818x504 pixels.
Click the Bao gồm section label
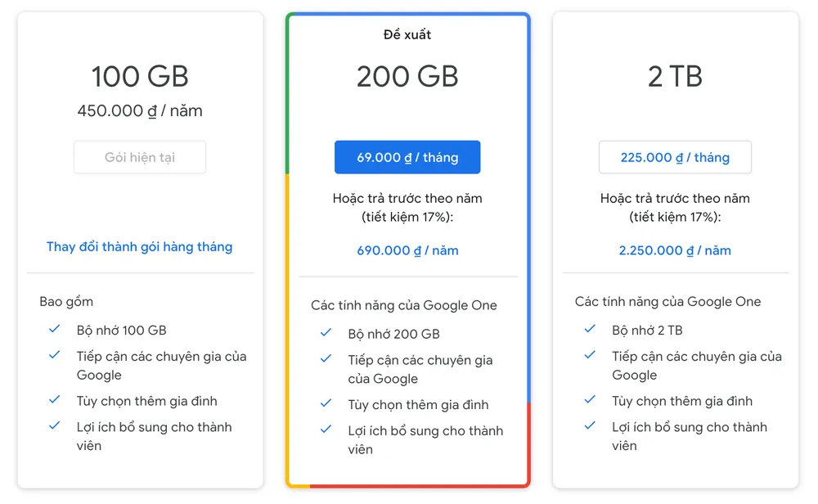click(x=66, y=301)
